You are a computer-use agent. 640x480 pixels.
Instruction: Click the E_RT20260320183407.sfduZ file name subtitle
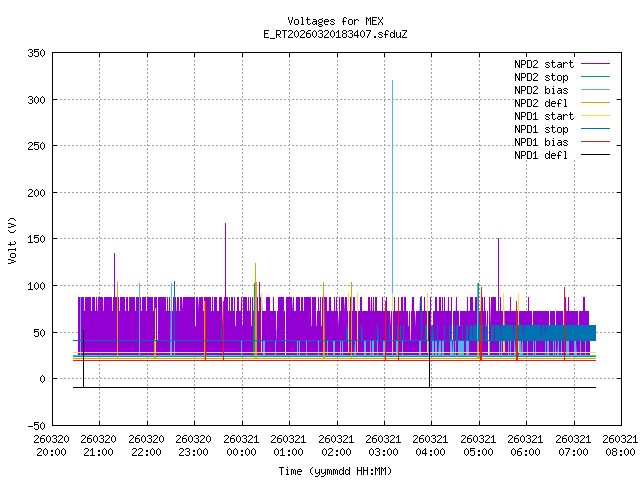335,34
